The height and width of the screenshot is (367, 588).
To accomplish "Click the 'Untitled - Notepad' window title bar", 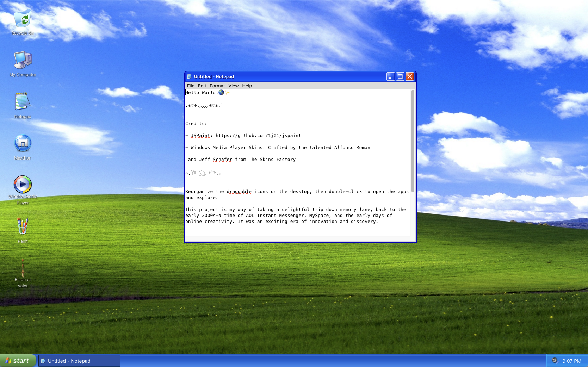I will click(x=300, y=76).
